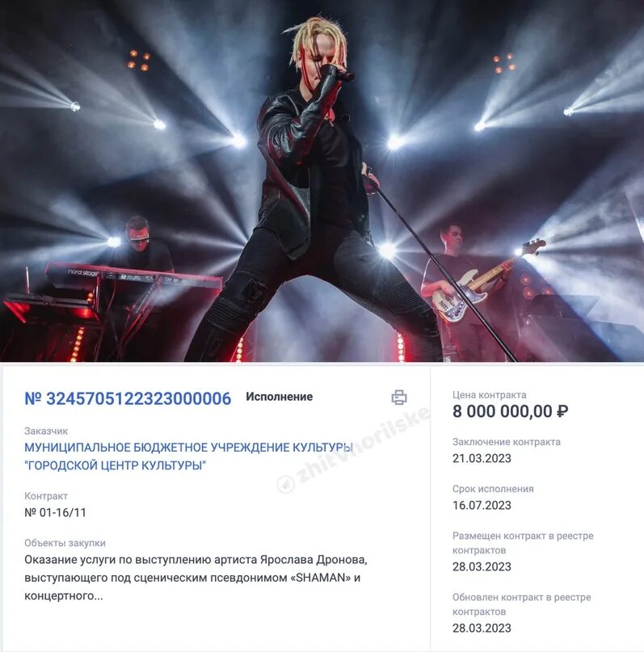Click contract reference № 01-16/11
The width and height of the screenshot is (644, 652).
coord(55,512)
